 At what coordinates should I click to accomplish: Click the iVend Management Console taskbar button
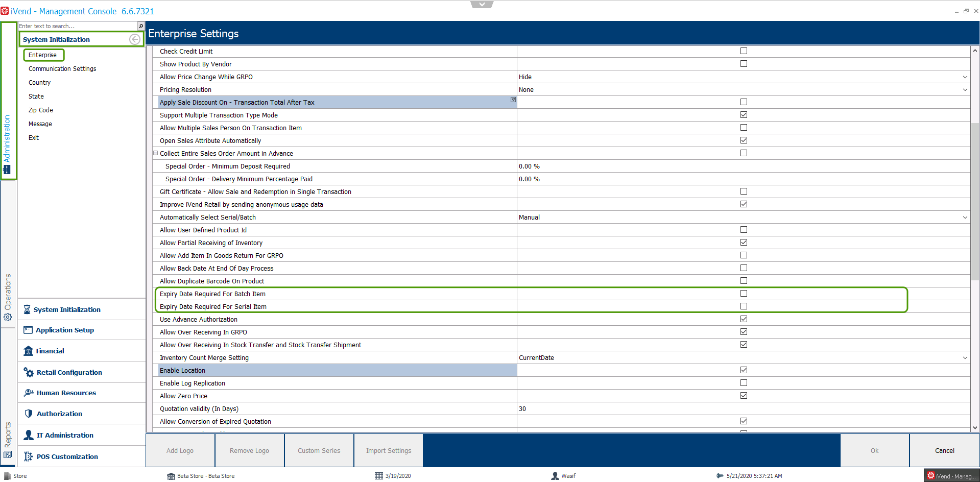coord(951,476)
